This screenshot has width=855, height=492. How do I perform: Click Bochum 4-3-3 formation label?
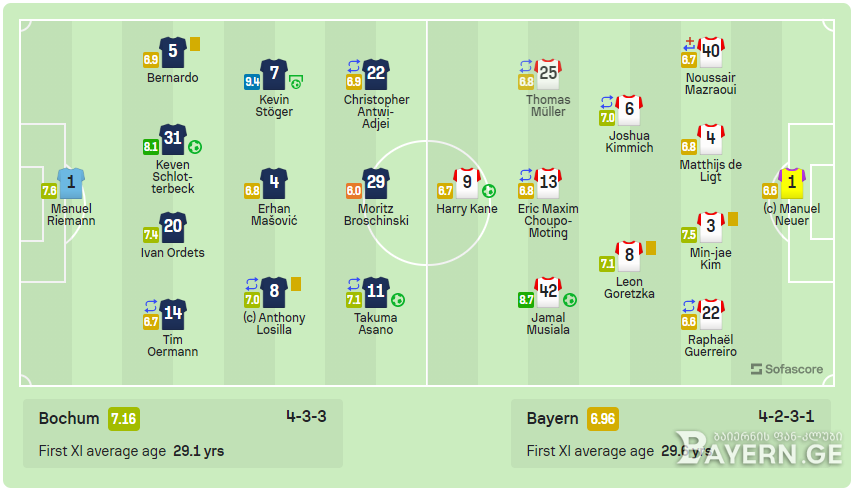click(306, 417)
